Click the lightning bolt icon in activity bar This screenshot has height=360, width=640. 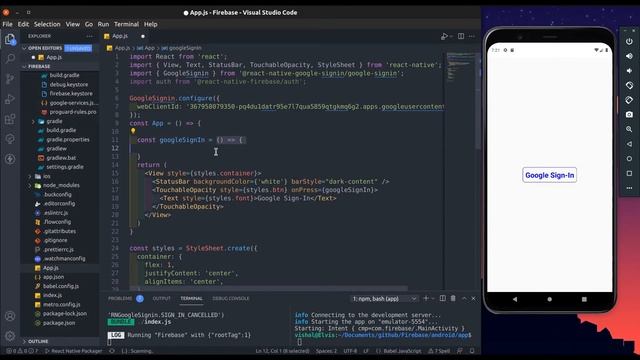[x=10, y=159]
